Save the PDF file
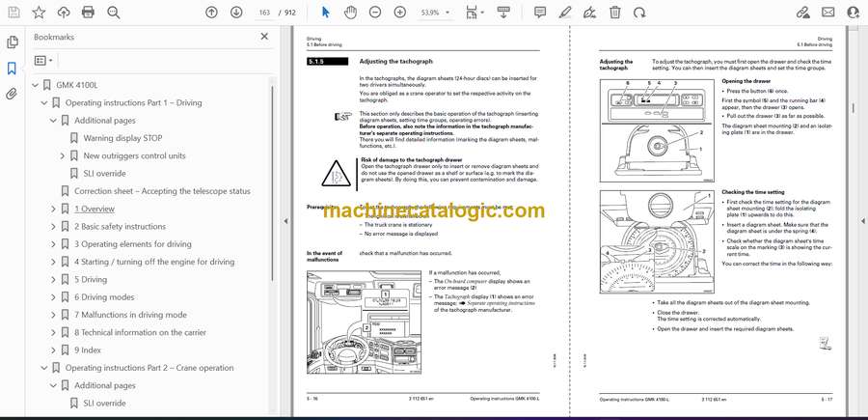Screen dimensions: 868x420 pos(14,13)
